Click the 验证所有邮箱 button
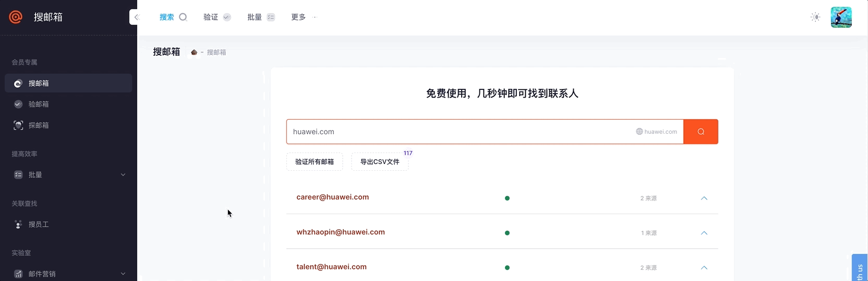 click(315, 162)
